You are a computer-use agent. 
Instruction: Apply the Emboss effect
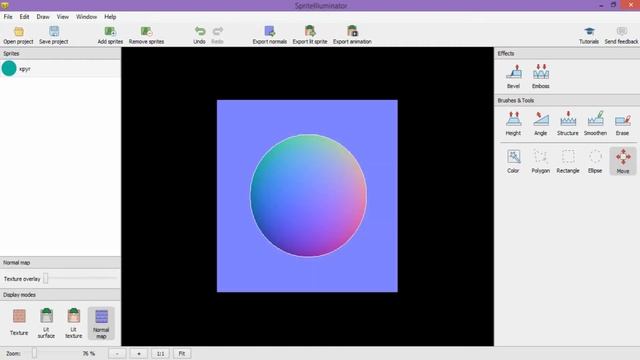pyautogui.click(x=541, y=76)
